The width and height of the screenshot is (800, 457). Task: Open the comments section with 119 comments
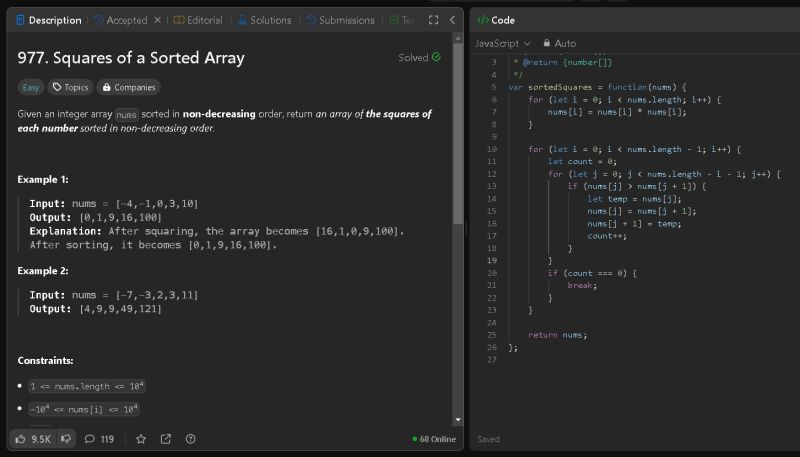[x=100, y=438]
